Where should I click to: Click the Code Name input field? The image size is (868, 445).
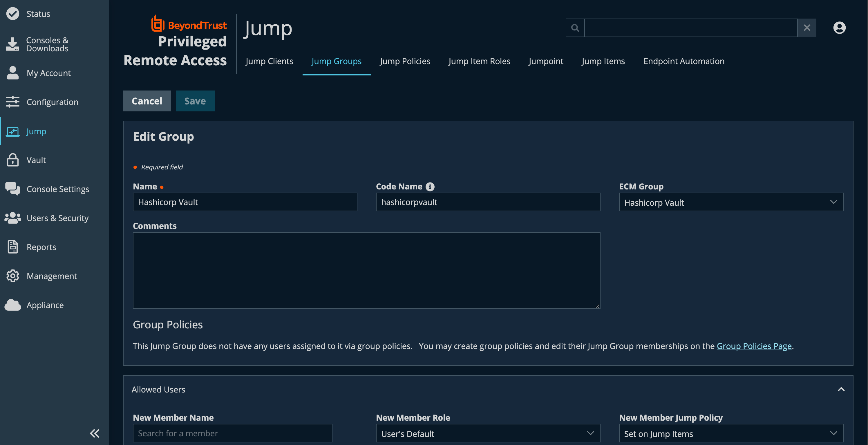[x=488, y=202]
